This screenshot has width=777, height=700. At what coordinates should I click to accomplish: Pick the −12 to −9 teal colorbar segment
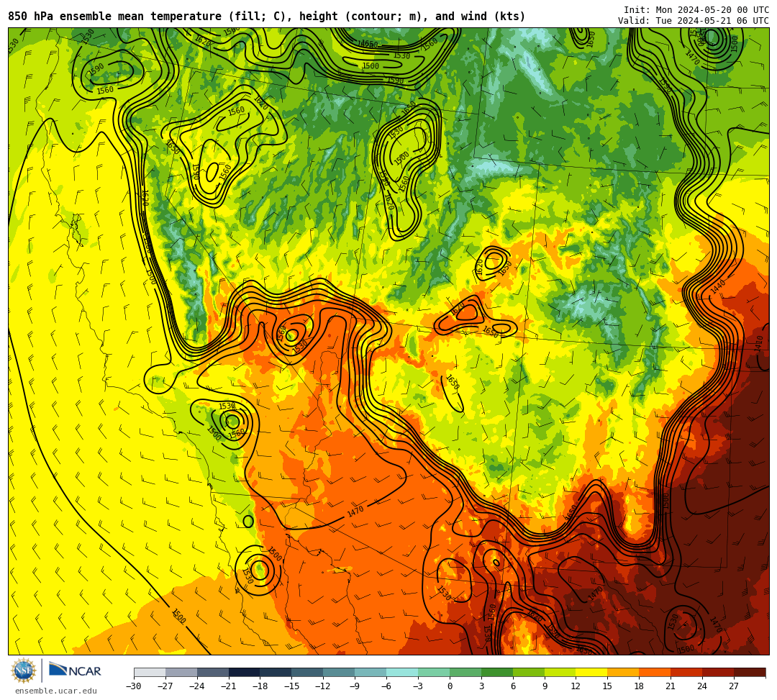tap(340, 672)
